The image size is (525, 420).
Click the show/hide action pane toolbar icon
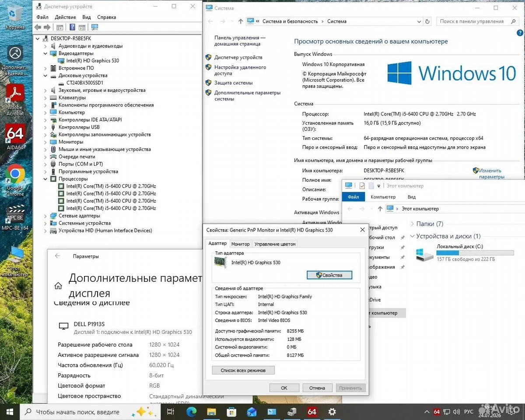(81, 27)
